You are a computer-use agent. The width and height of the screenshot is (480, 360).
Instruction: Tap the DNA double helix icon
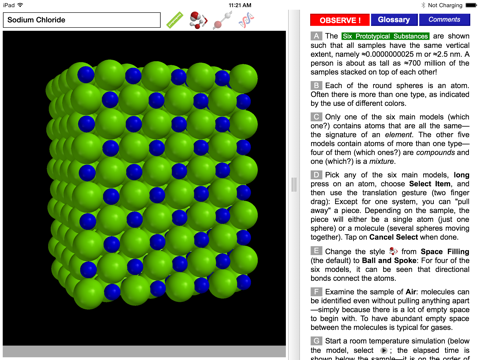coord(246,20)
